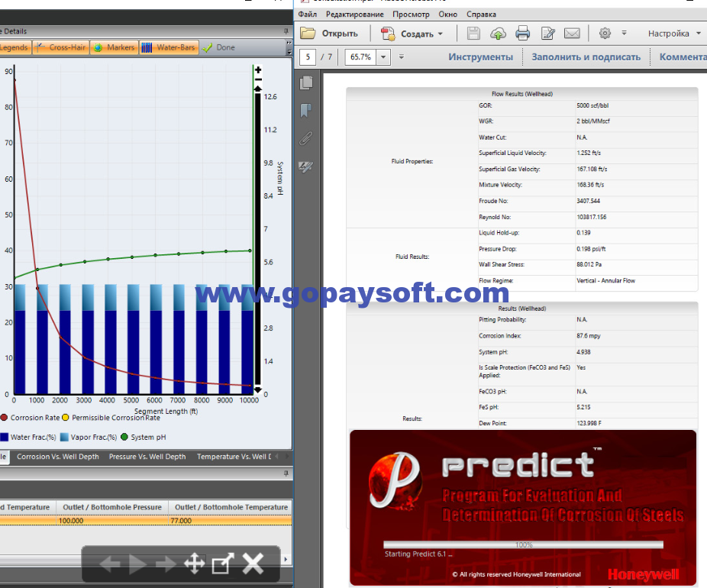Click the edit document pencil icon
The image size is (707, 588).
click(548, 34)
